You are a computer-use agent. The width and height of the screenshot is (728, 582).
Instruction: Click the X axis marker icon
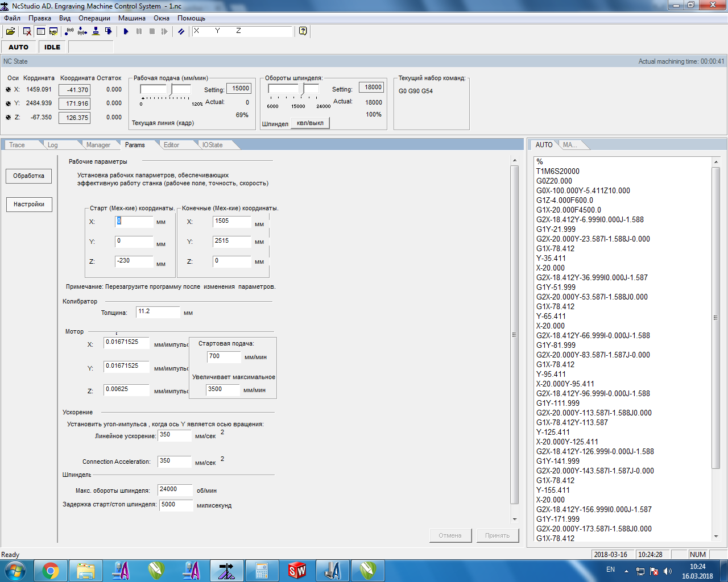tap(8, 90)
